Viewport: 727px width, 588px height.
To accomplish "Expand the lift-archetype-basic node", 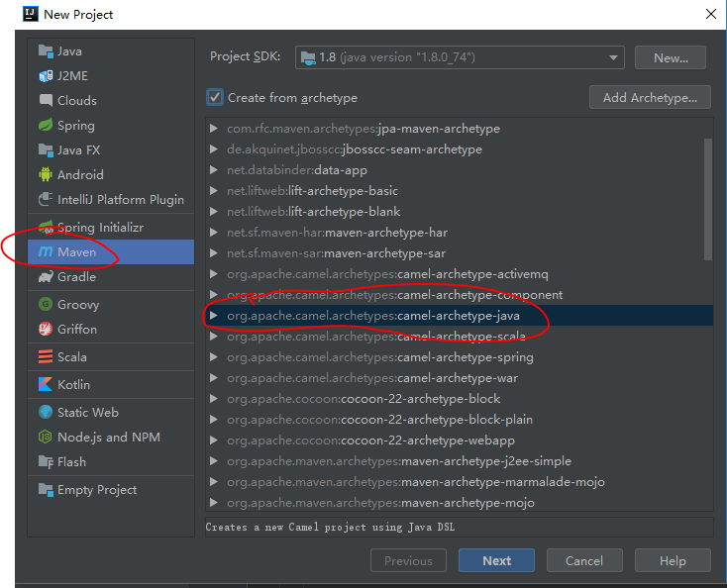I will (x=213, y=190).
